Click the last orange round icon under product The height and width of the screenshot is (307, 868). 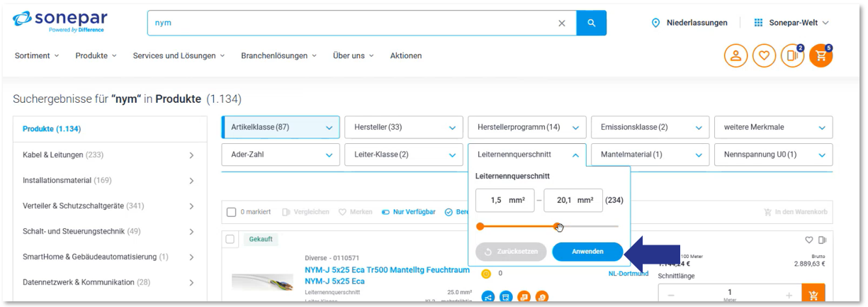(x=542, y=297)
